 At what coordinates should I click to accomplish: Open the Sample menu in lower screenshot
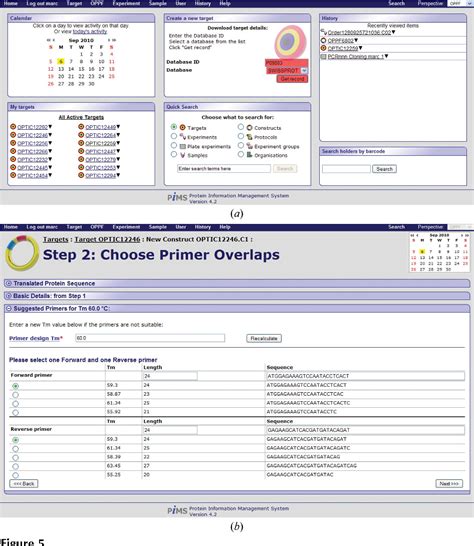click(x=158, y=227)
